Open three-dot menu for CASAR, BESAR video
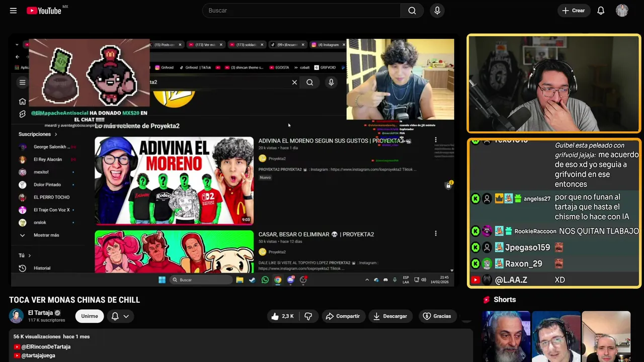644x362 pixels. pos(436,233)
